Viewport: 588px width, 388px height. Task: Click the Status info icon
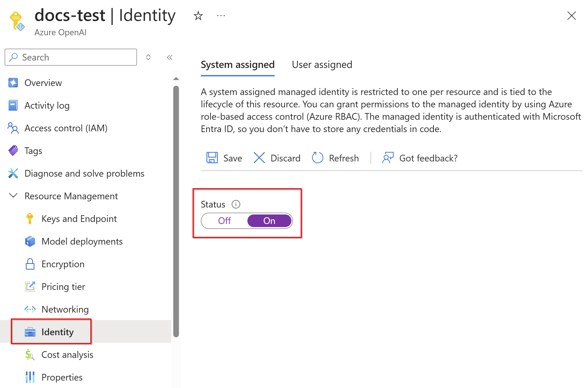point(236,204)
